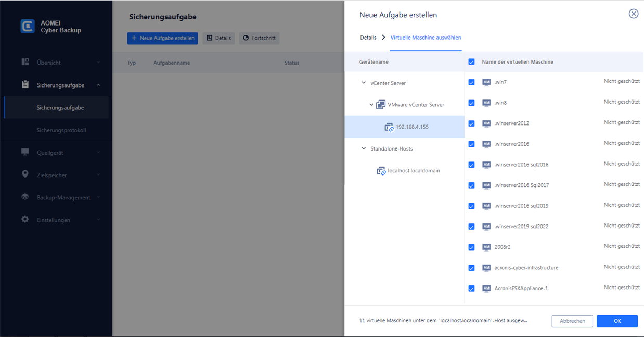644x337 pixels.
Task: Click the Quellgerät monitor icon
Action: point(25,152)
